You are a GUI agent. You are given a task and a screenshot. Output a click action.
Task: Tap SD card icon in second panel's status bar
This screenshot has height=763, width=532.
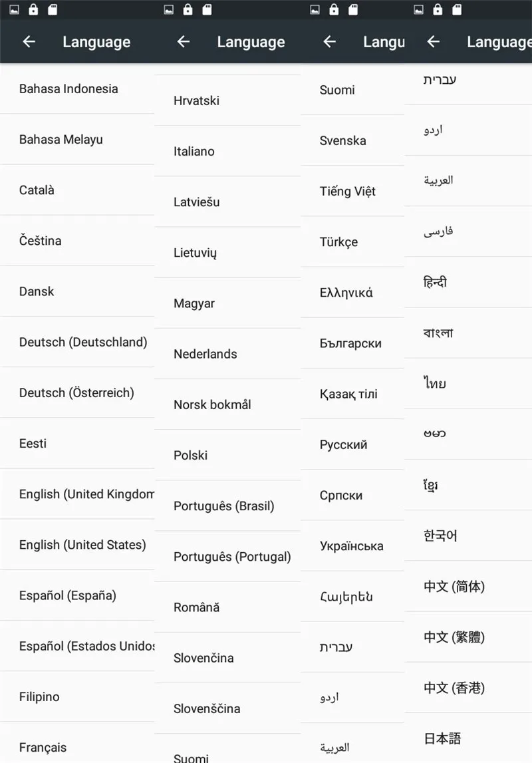click(x=207, y=9)
